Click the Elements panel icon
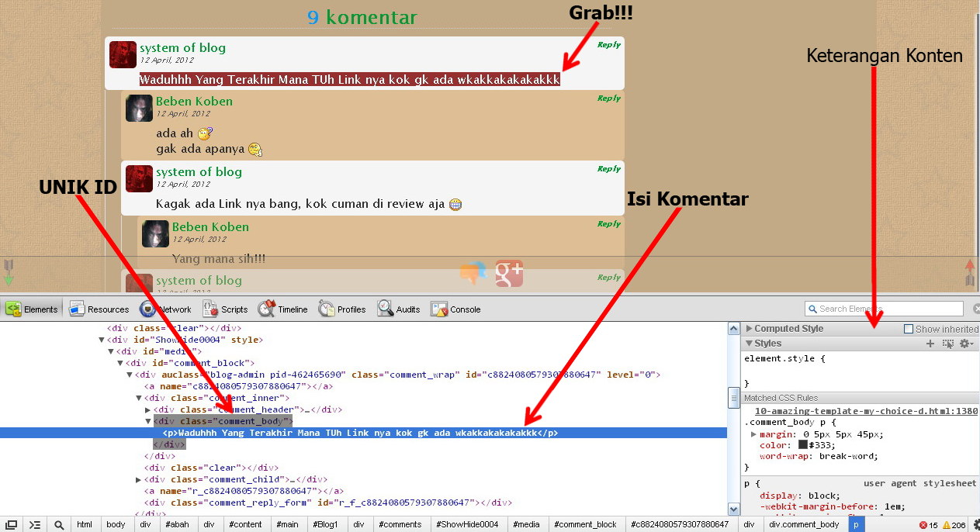This screenshot has width=980, height=532. click(13, 309)
